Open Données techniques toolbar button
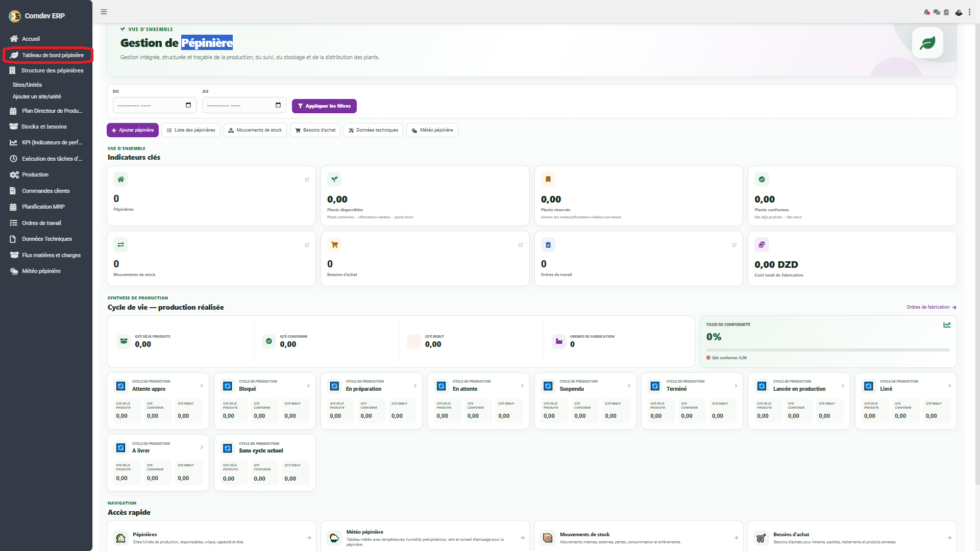Viewport: 980px width, 551px height. tap(373, 130)
